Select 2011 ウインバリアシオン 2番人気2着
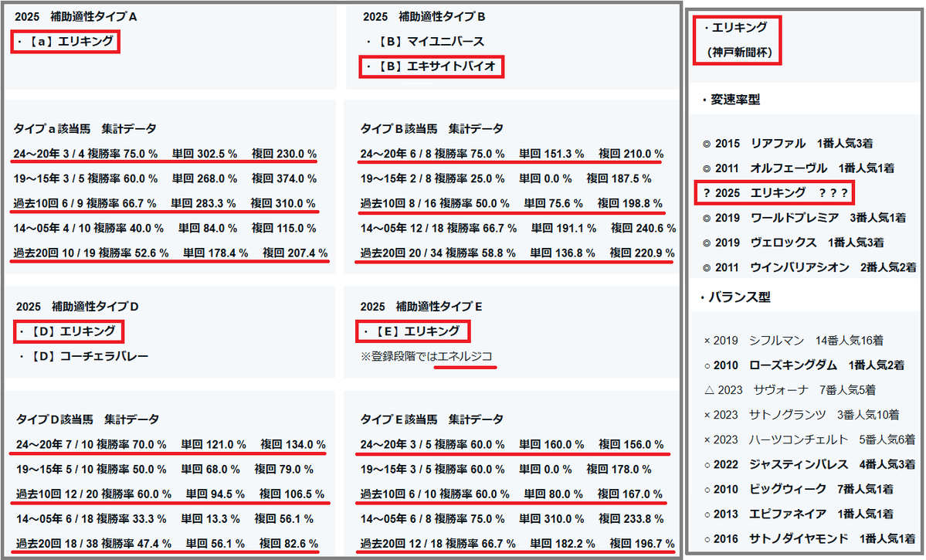The width and height of the screenshot is (926, 560). click(809, 267)
